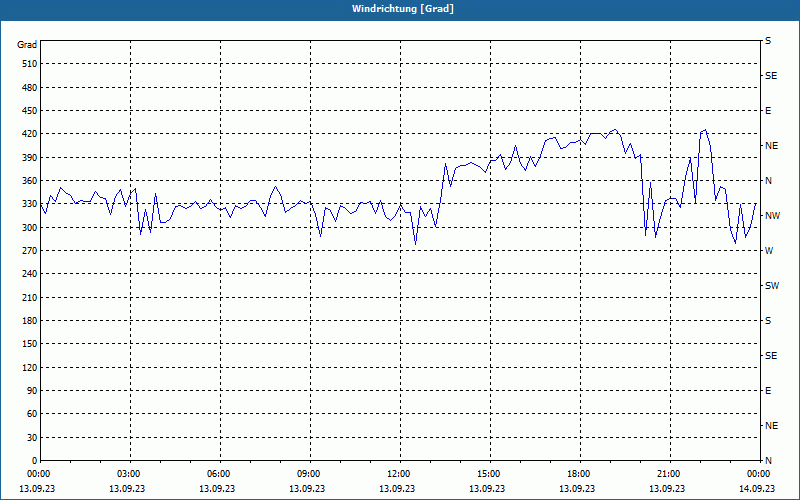Click the 13.09.23 date beneath 06:00
Image resolution: width=800 pixels, height=500 pixels.
[x=217, y=489]
